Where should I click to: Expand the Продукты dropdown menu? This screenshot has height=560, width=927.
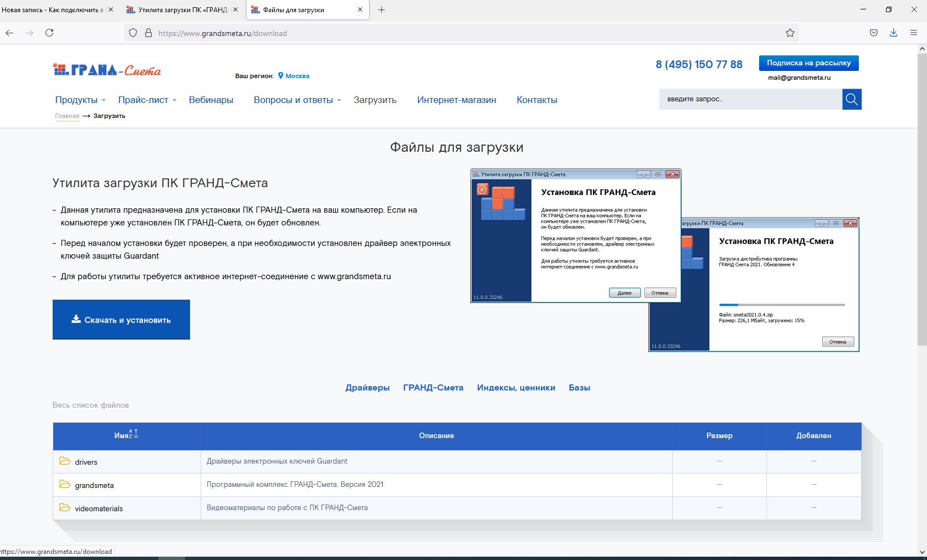click(x=80, y=100)
